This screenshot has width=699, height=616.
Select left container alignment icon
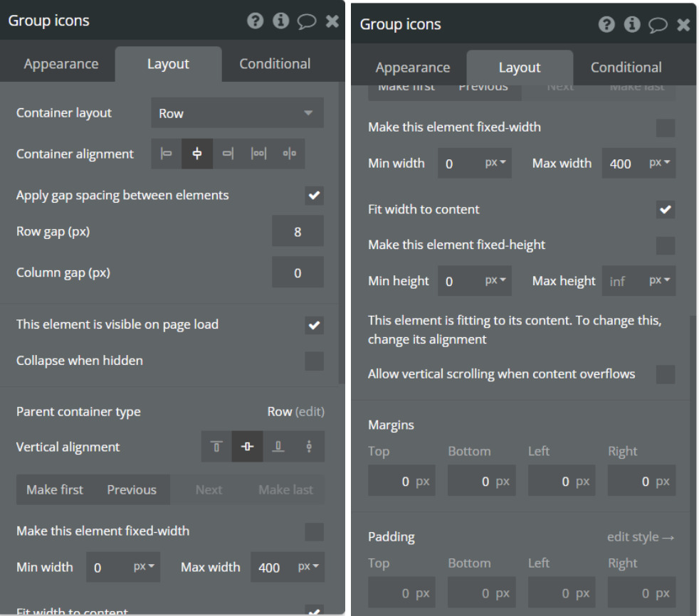tap(166, 154)
